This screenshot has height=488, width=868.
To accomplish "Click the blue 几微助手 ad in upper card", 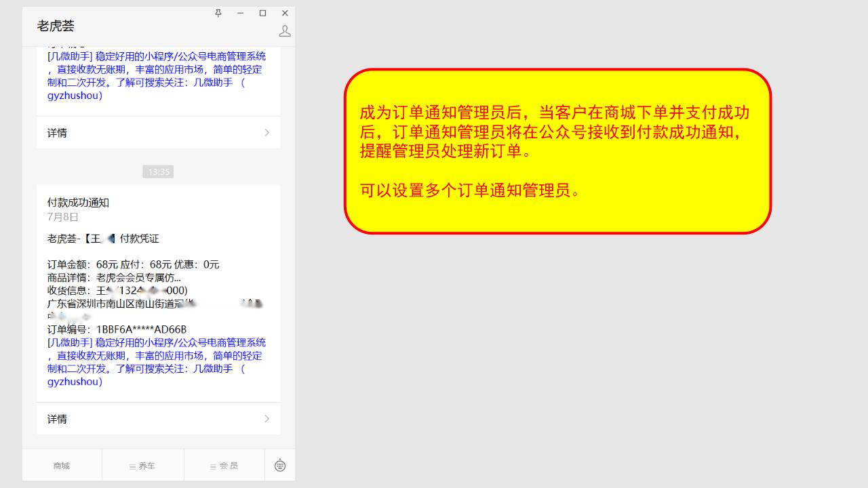I will [157, 76].
